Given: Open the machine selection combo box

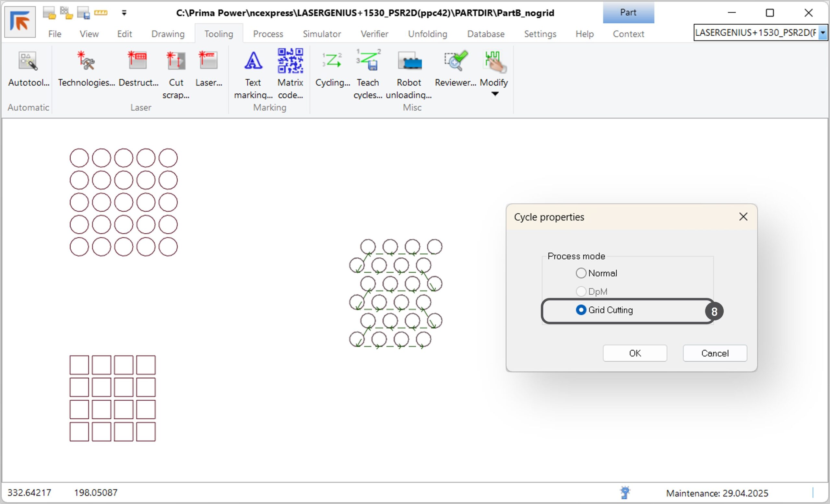Looking at the screenshot, I should tap(823, 33).
